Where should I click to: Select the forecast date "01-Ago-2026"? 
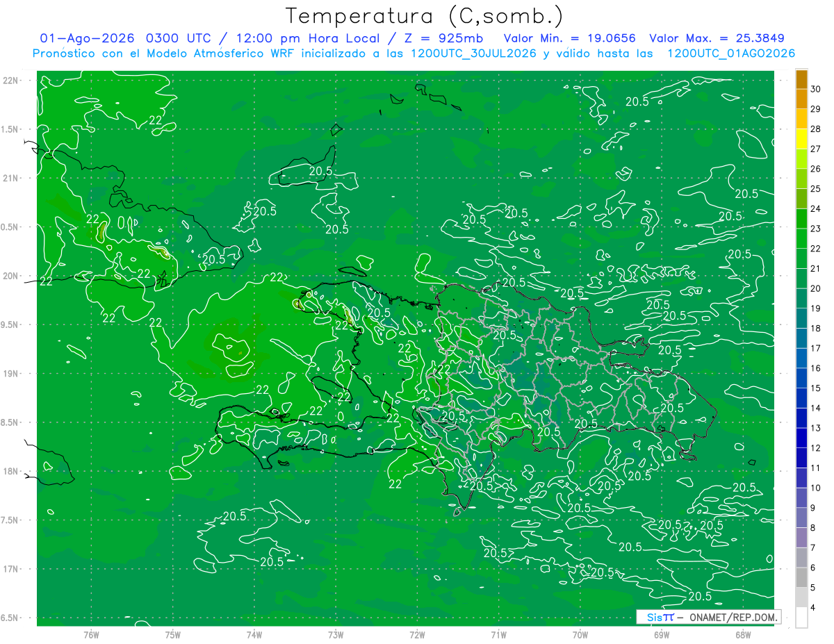(88, 38)
